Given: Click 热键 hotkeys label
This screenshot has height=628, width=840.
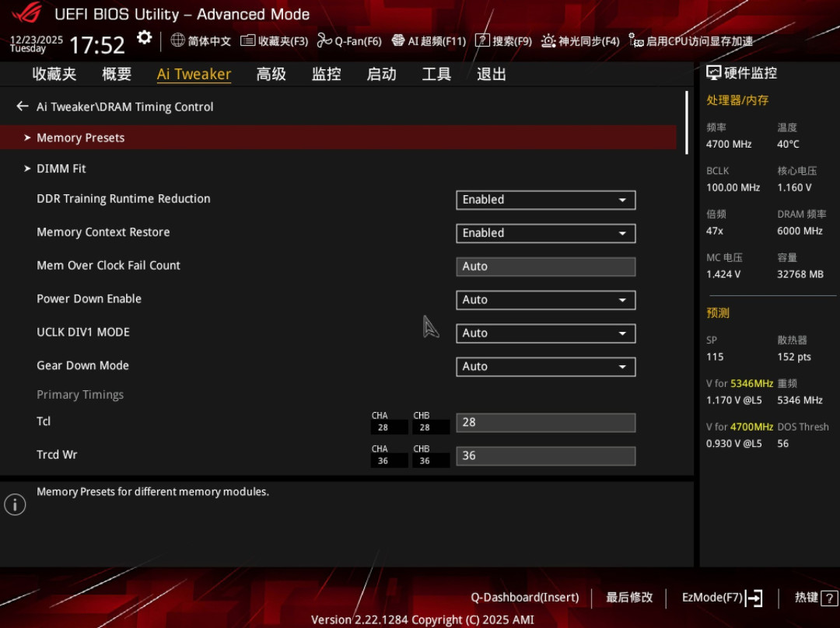Looking at the screenshot, I should [x=807, y=597].
